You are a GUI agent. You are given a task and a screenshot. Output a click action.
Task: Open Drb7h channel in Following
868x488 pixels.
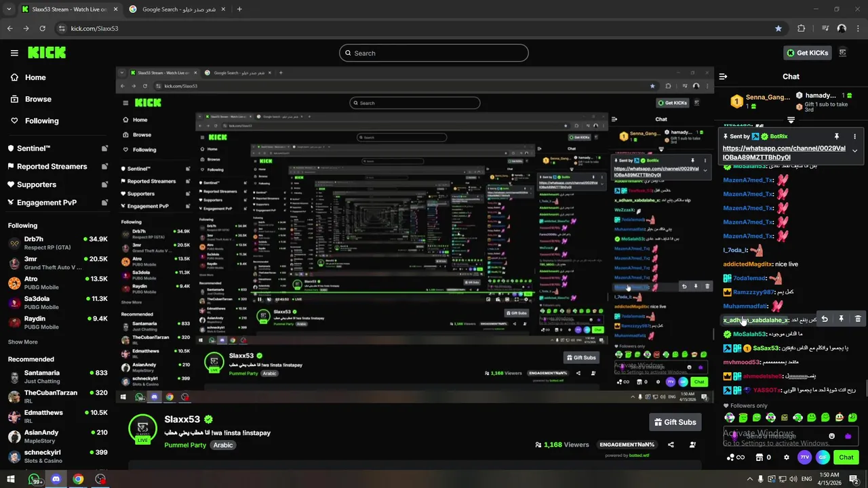(x=58, y=243)
